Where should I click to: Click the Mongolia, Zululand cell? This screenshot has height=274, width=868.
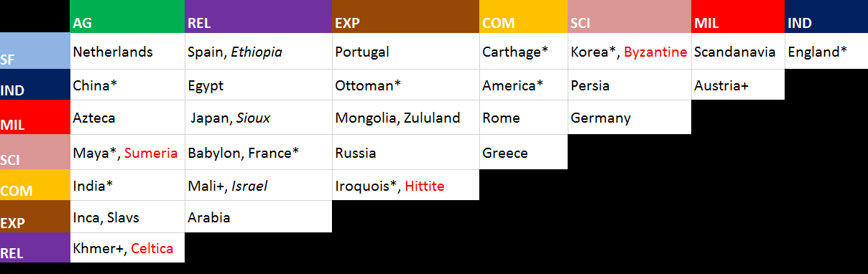406,118
